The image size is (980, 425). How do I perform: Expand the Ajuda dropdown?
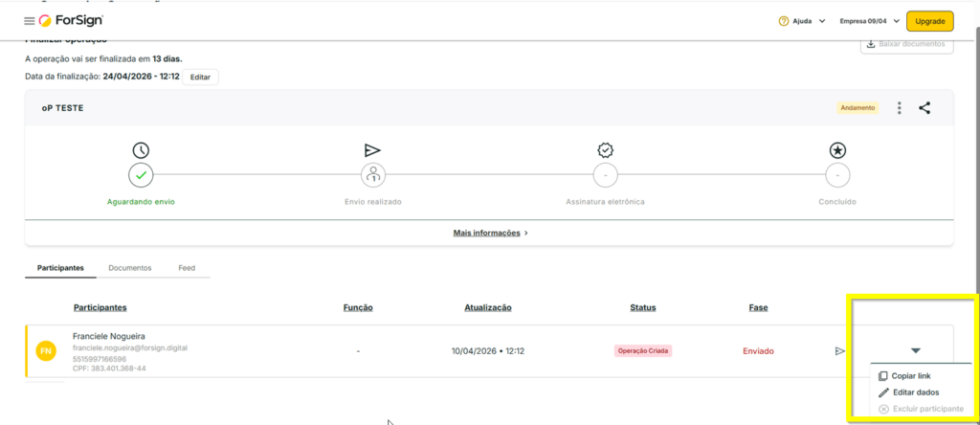pyautogui.click(x=802, y=21)
